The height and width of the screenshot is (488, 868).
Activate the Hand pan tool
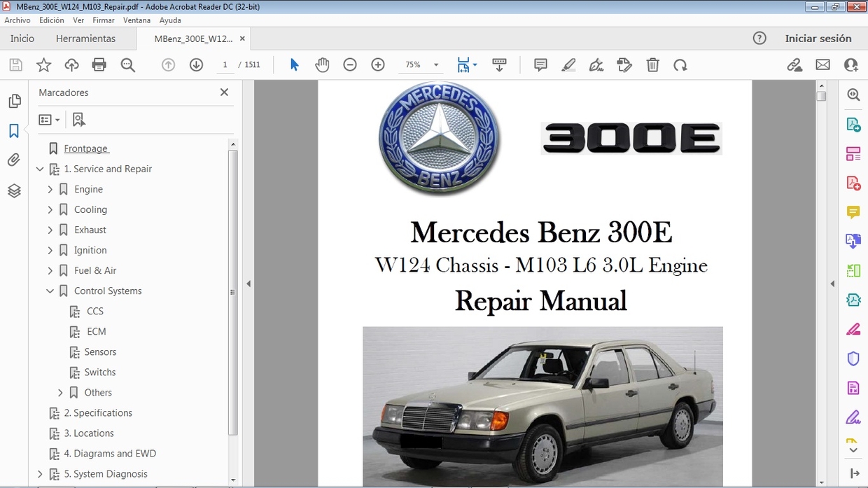click(x=322, y=65)
